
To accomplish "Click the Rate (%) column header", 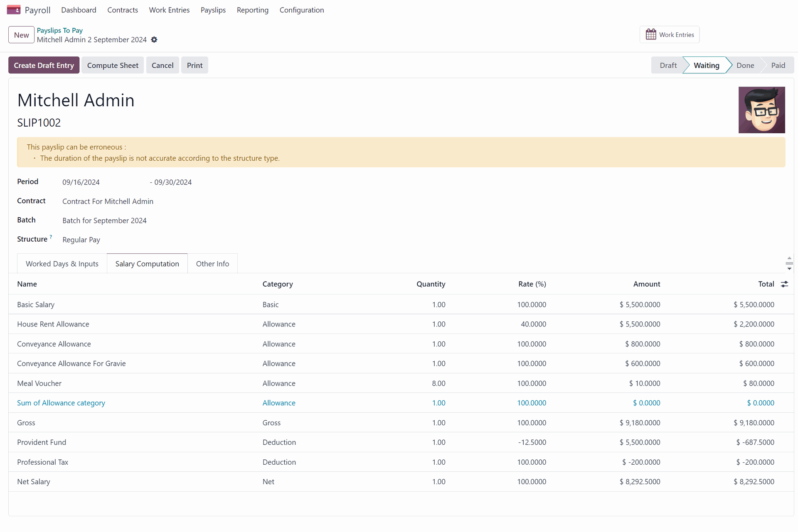I will (532, 284).
